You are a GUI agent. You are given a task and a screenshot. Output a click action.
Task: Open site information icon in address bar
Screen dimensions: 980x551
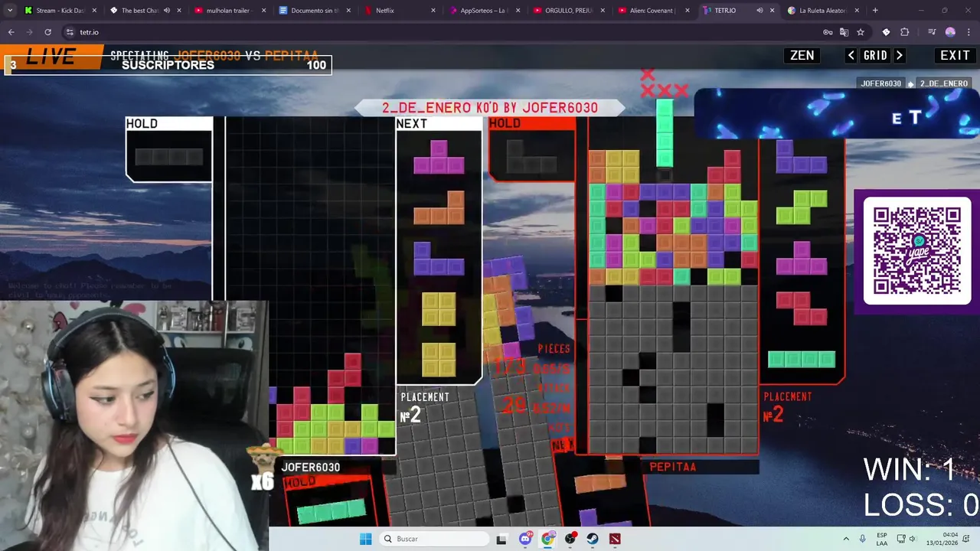(70, 32)
